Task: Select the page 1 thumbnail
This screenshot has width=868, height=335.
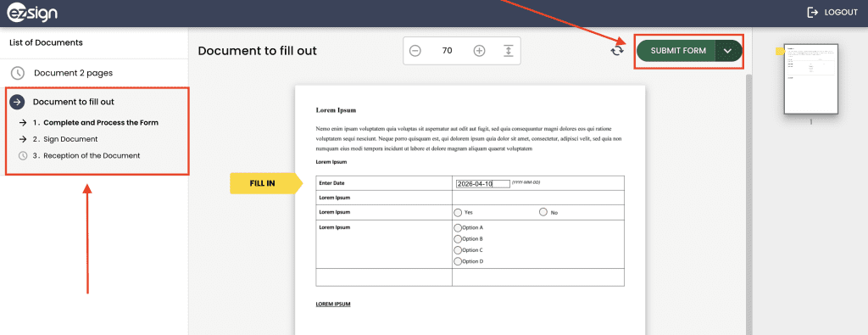Action: click(x=811, y=79)
